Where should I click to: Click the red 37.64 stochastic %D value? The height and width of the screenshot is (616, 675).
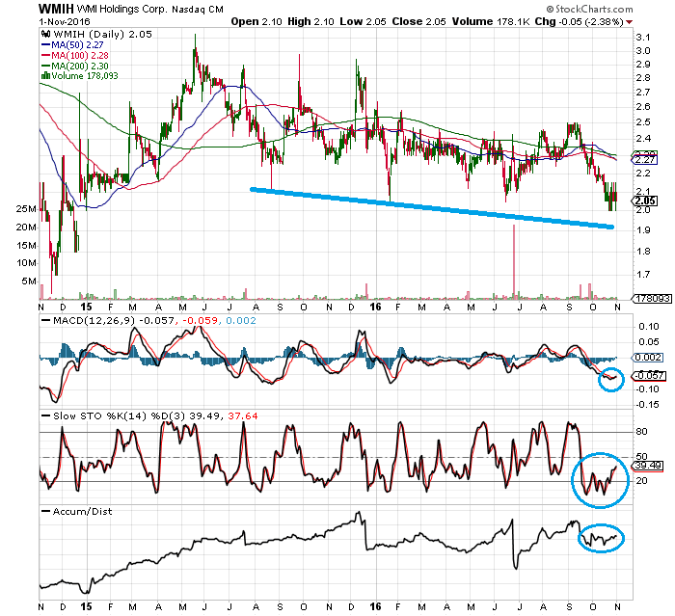click(x=243, y=416)
